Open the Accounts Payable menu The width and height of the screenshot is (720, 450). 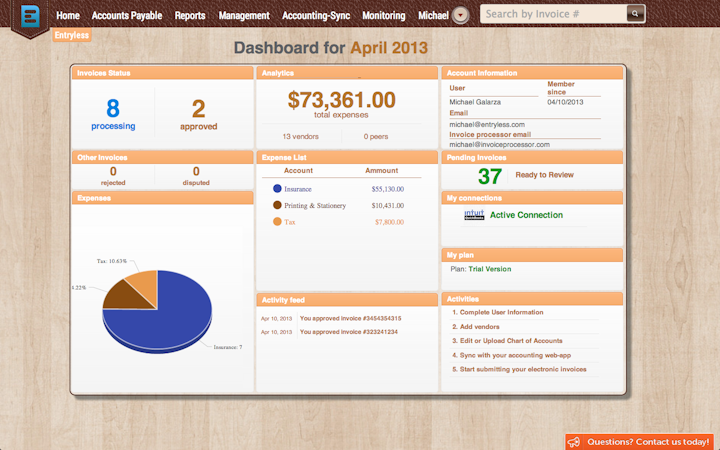[127, 16]
